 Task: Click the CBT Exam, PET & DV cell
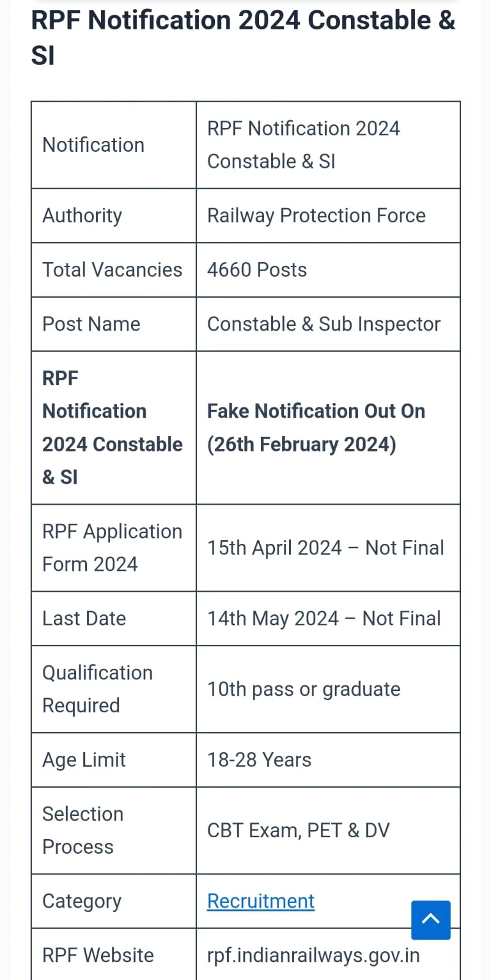[x=298, y=831]
